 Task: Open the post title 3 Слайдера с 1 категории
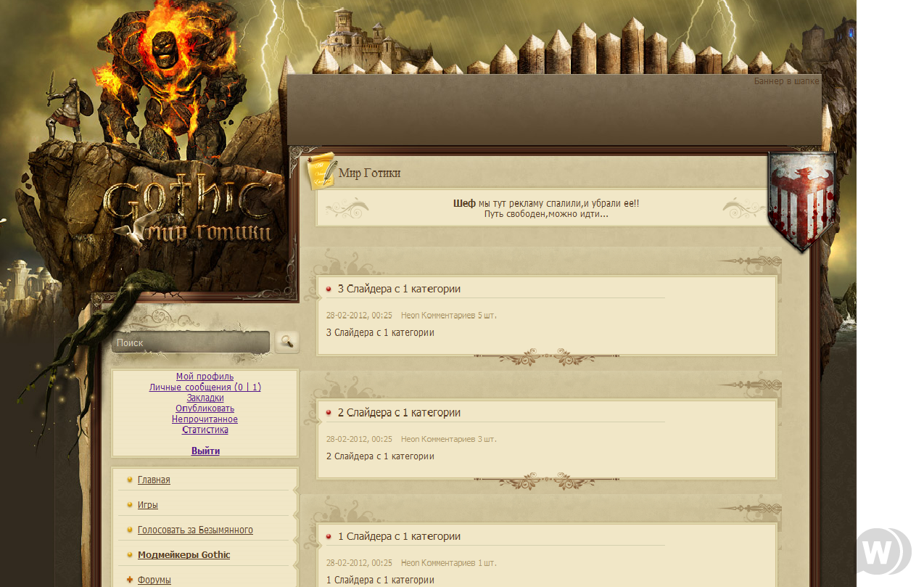(399, 289)
